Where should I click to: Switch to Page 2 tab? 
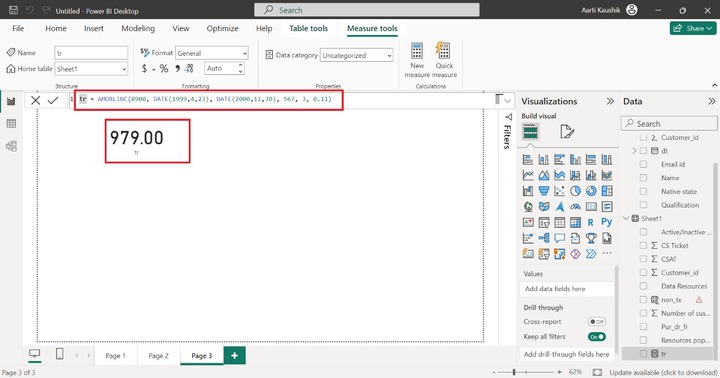[158, 355]
